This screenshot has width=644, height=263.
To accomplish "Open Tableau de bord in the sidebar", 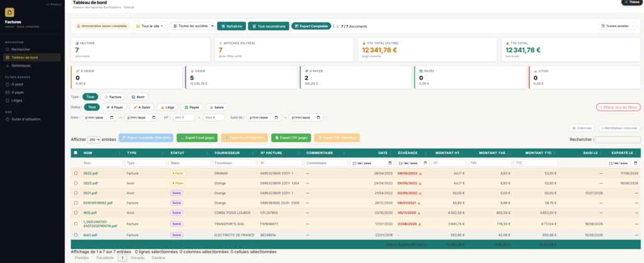I will click(32, 57).
